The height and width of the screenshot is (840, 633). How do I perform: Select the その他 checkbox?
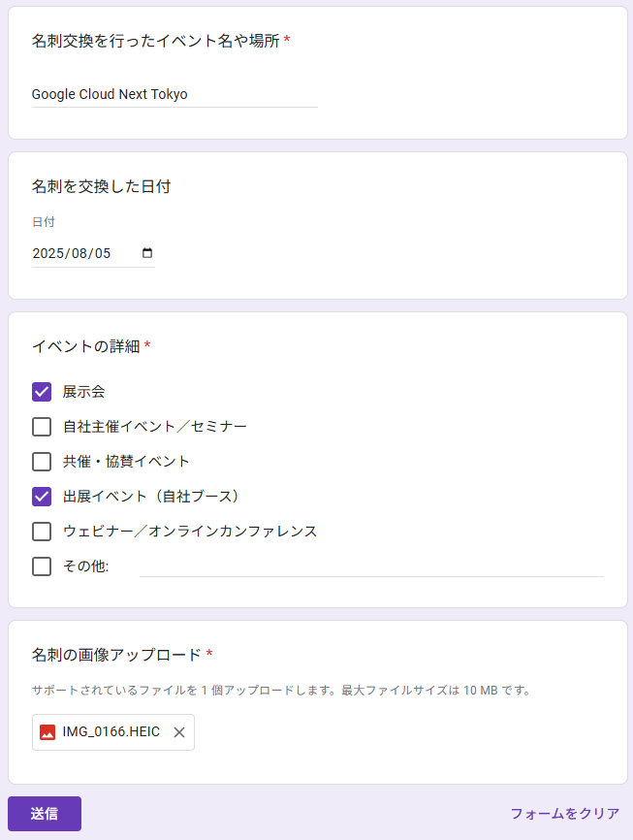pyautogui.click(x=42, y=566)
